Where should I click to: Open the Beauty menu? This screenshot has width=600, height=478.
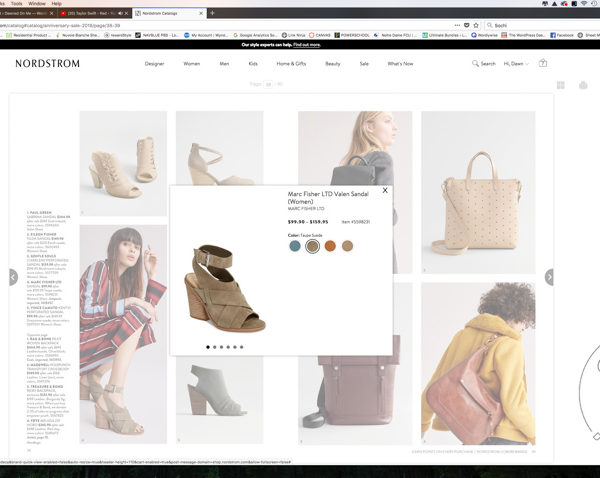coord(333,64)
